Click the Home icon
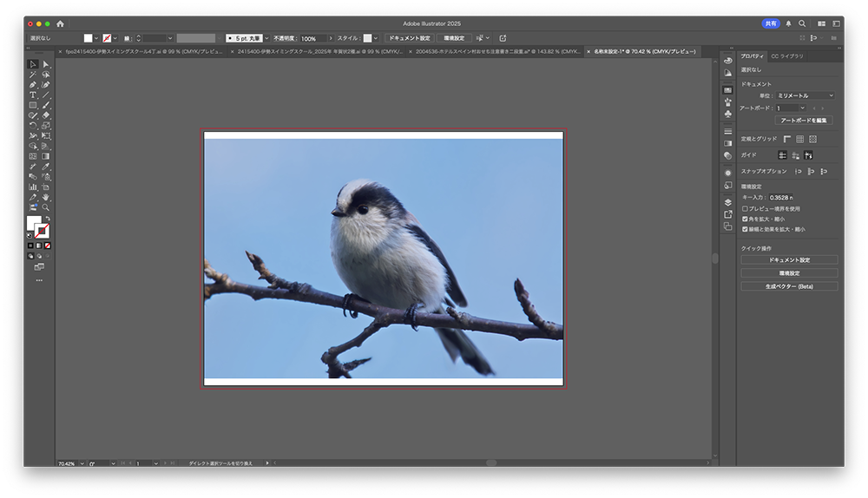 pos(61,23)
